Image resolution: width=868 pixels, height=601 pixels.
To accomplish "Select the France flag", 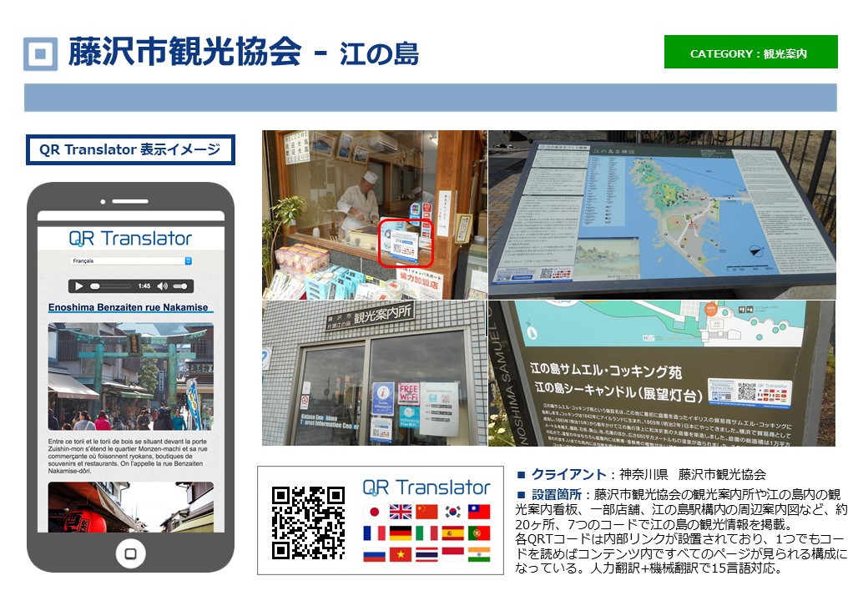I will 374,533.
